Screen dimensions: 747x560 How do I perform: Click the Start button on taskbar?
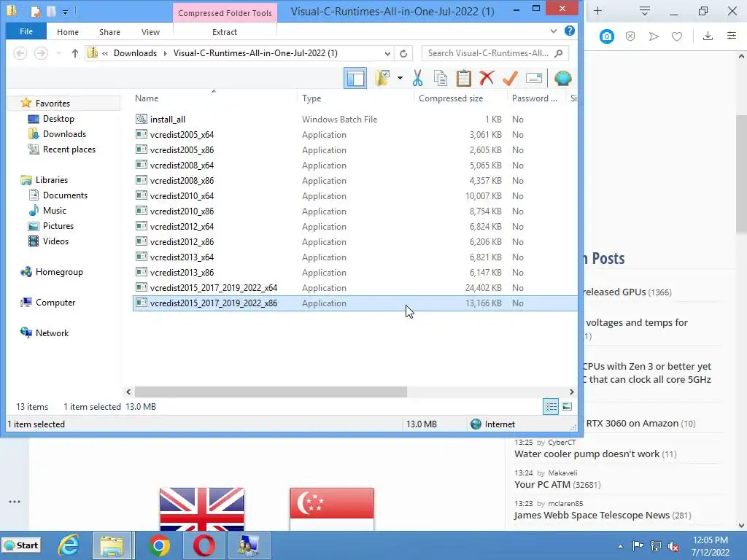click(21, 545)
